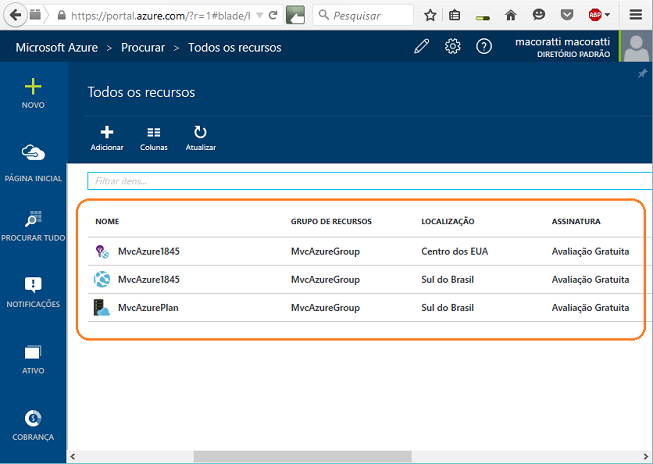Sort by ASSINATURA column header
Image resolution: width=653 pixels, height=464 pixels.
point(576,222)
